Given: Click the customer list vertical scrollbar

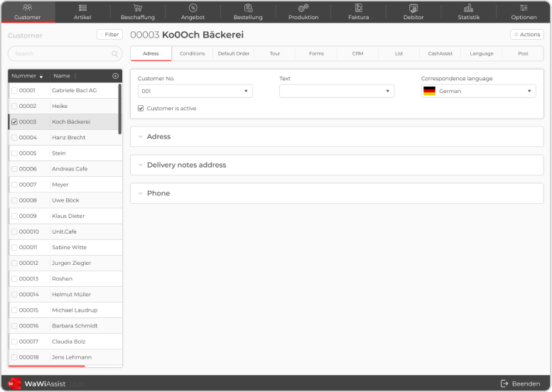Looking at the screenshot, I should (119, 109).
